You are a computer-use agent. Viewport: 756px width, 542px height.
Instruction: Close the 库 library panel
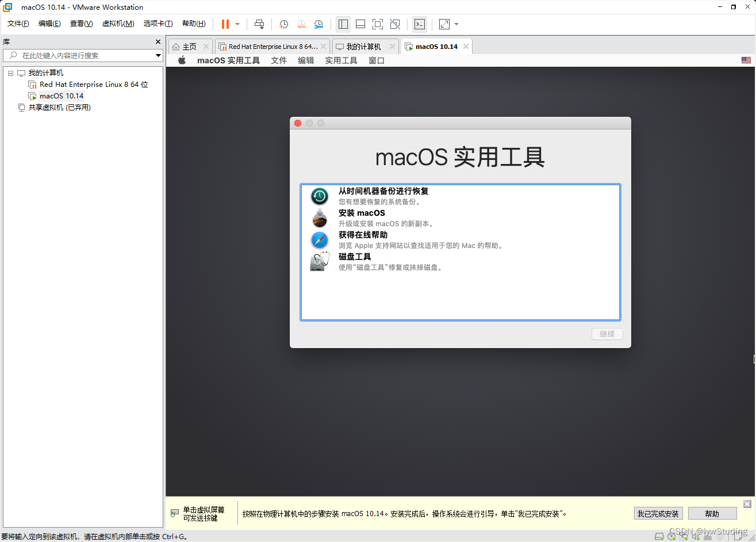(158, 41)
